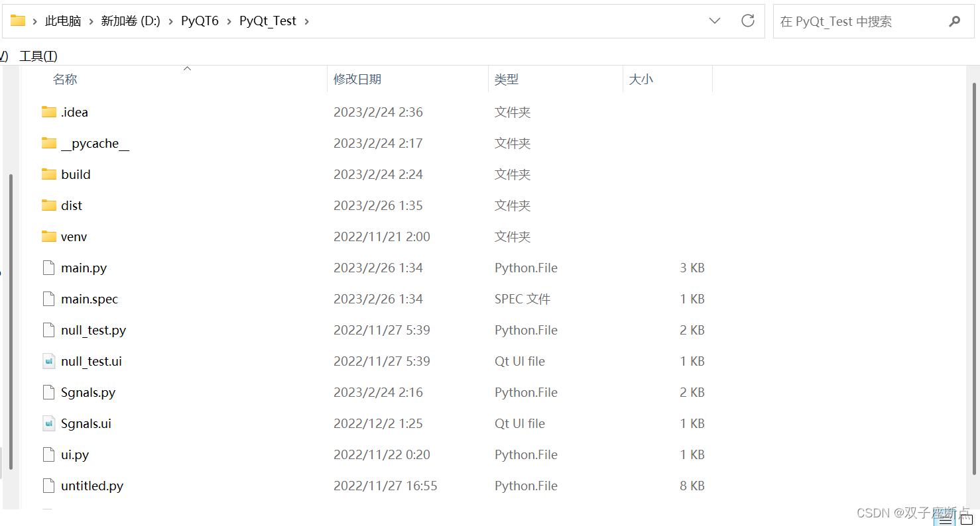Click the main.spec file icon
The image size is (980, 526).
tap(48, 299)
